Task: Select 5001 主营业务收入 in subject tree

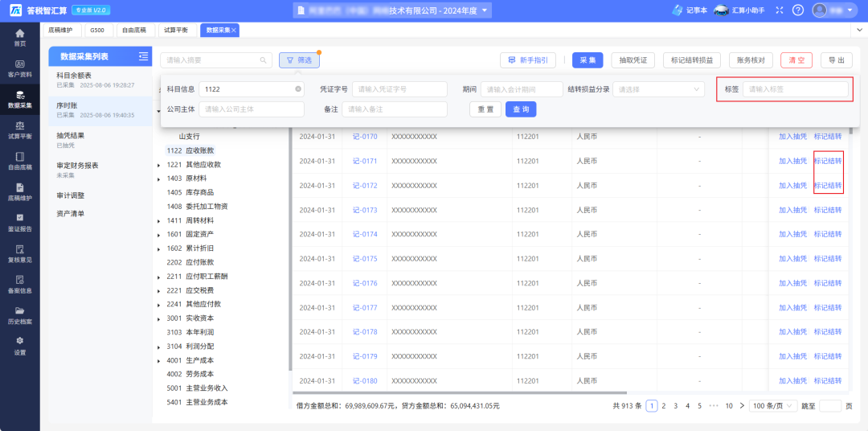Action: 197,388
